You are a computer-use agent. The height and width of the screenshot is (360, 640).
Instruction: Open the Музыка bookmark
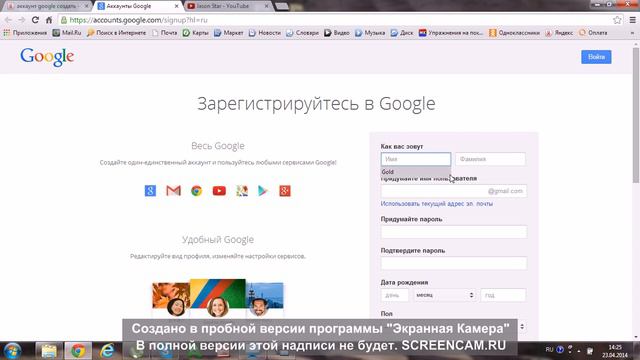tap(370, 33)
